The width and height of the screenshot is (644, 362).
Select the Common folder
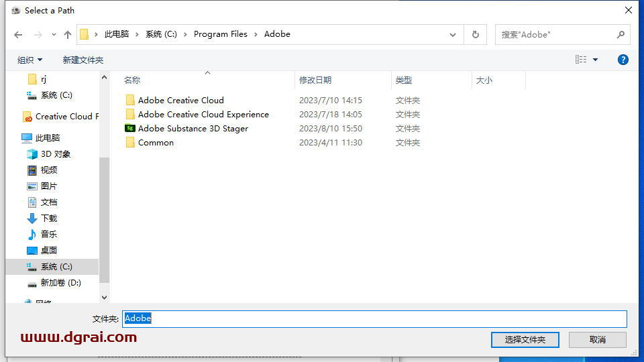[x=156, y=143]
